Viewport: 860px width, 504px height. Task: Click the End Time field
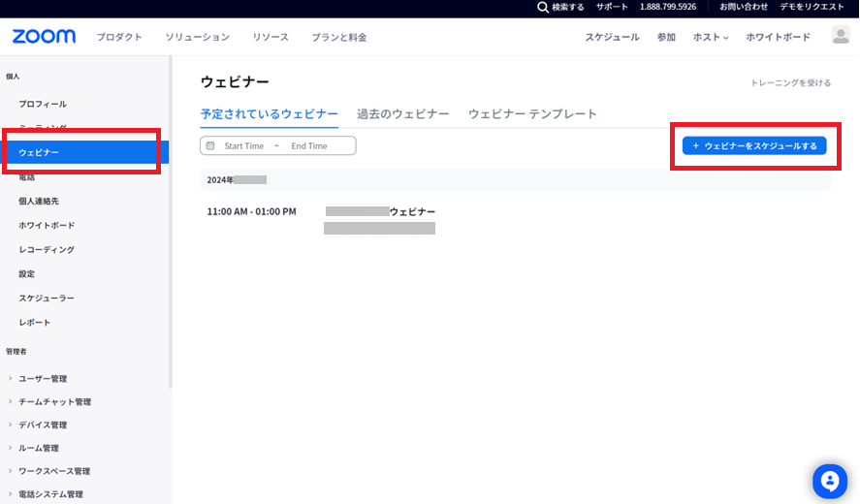coord(309,146)
